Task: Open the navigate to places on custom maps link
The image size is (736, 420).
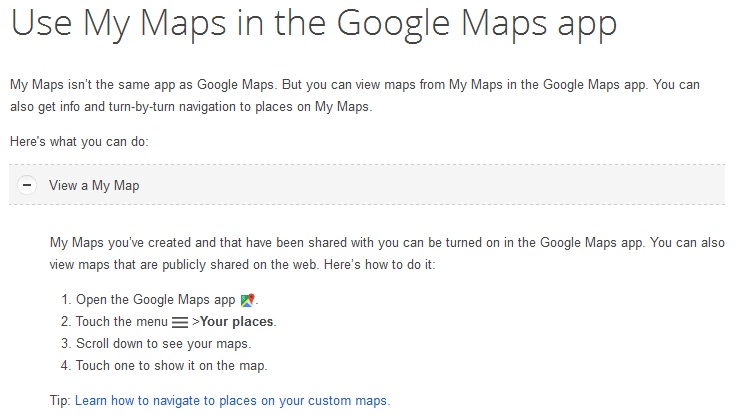Action: click(x=232, y=400)
